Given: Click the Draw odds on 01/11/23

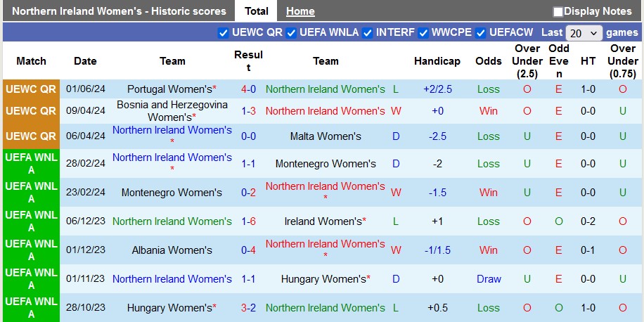Looking at the screenshot, I should point(489,279).
